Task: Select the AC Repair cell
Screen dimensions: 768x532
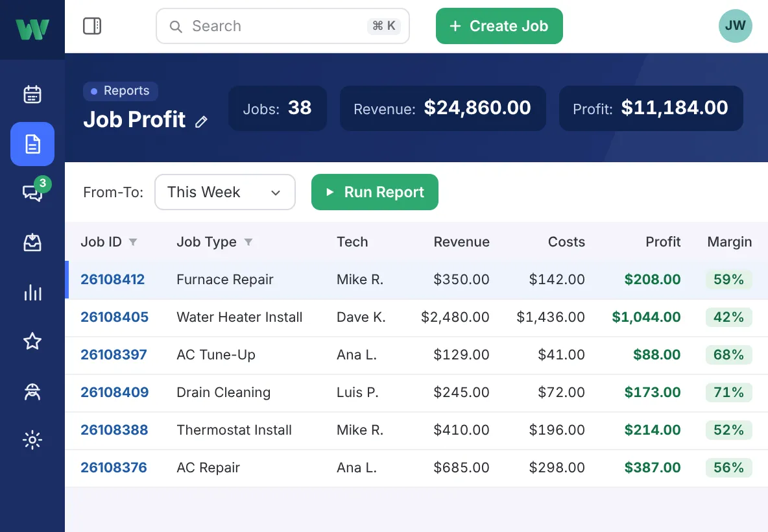Action: 208,468
